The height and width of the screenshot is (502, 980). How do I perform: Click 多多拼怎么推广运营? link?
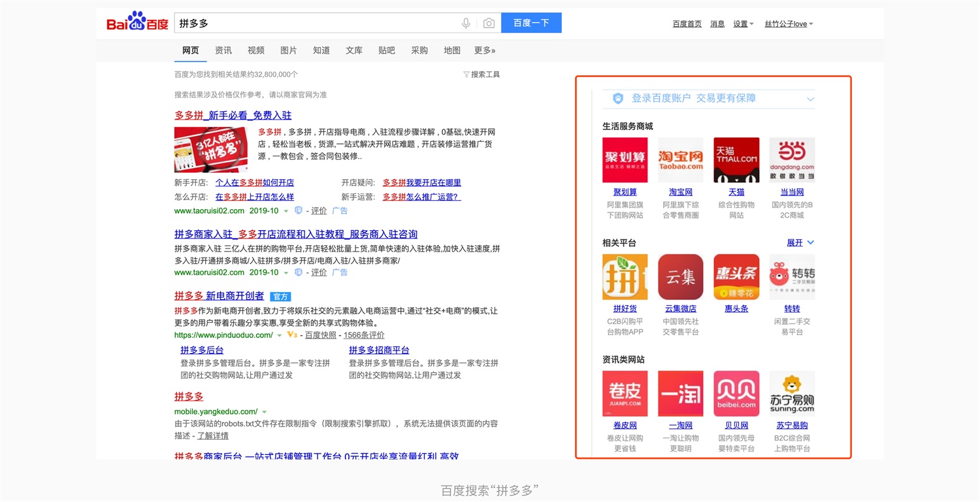point(422,197)
